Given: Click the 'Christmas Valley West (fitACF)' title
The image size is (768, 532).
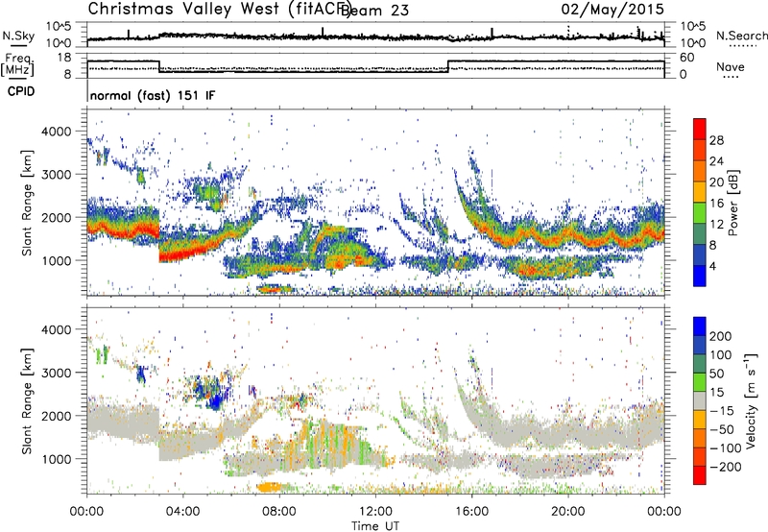Looking at the screenshot, I should point(220,10).
